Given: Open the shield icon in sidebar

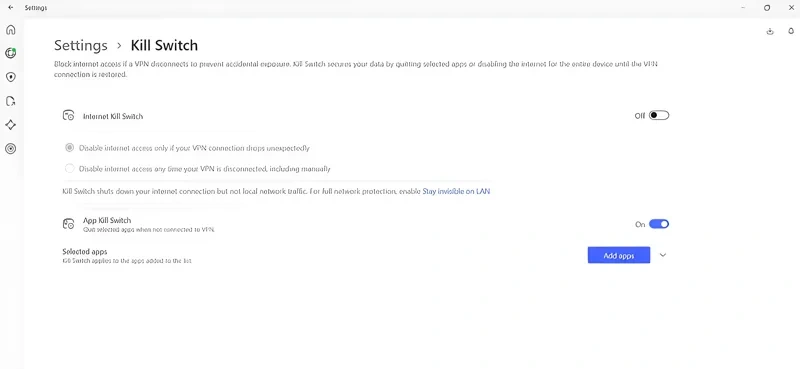Looking at the screenshot, I should tap(10, 77).
